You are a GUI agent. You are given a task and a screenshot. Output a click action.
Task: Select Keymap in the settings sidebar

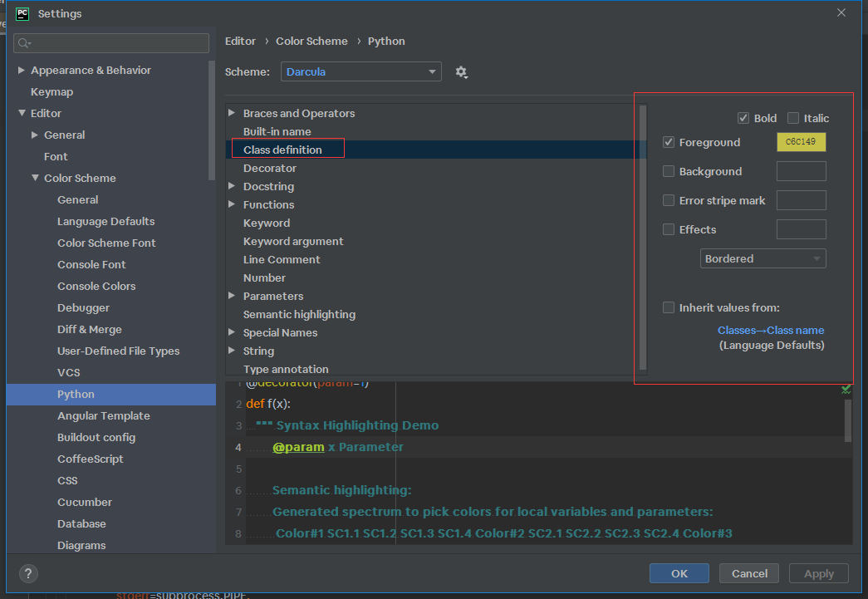[x=52, y=92]
